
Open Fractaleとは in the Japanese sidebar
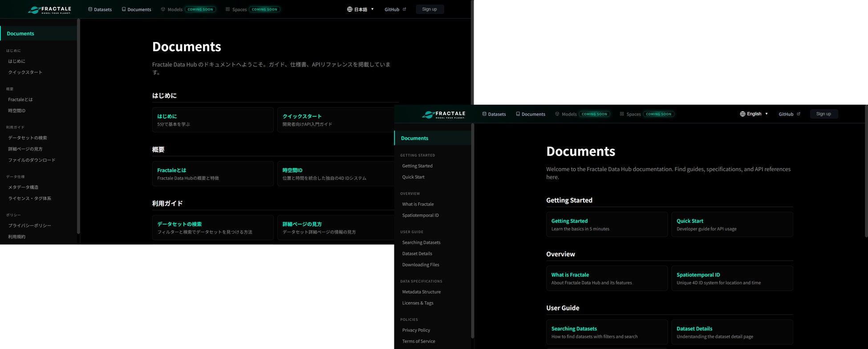tap(20, 99)
